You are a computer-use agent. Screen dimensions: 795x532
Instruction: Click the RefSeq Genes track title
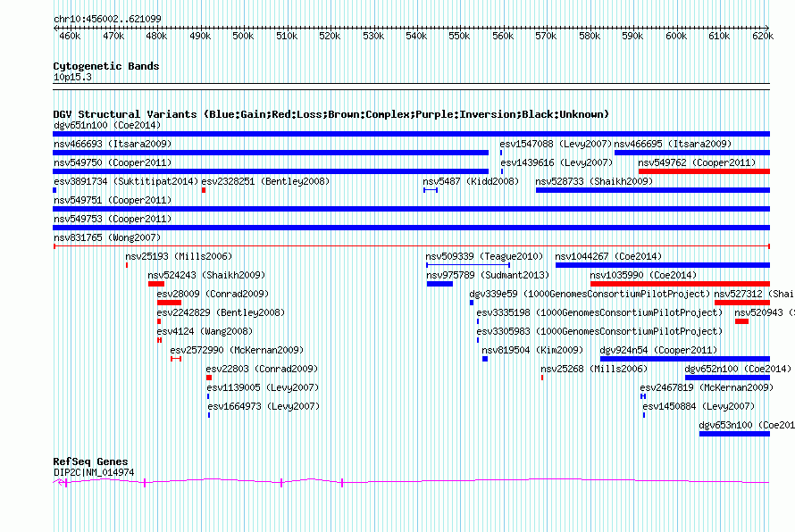91,461
